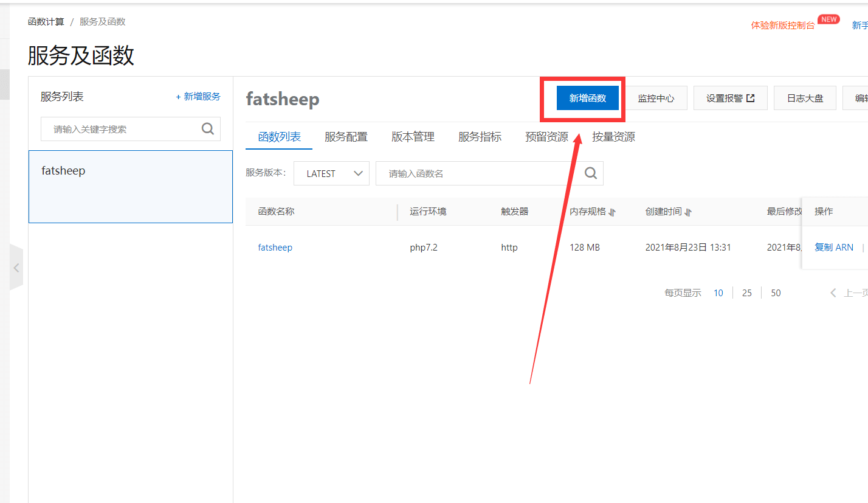Click the 触发器 column header

pyautogui.click(x=515, y=212)
